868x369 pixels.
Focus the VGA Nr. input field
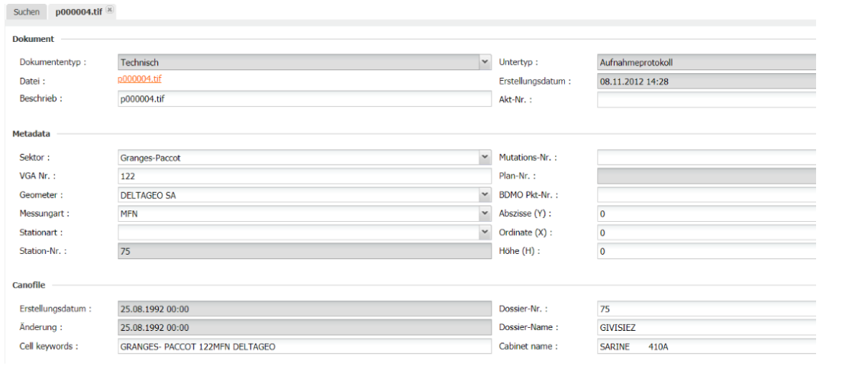tap(304, 176)
